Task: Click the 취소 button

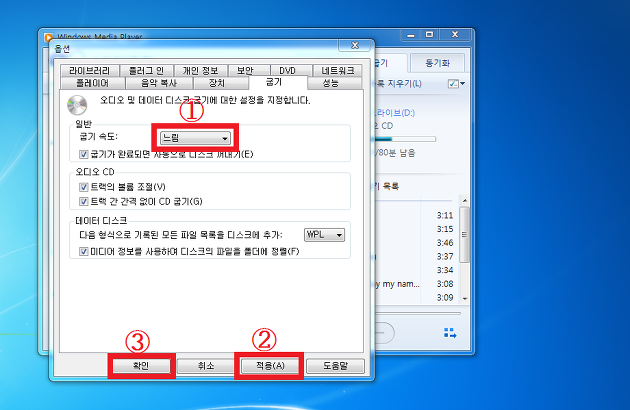Action: click(206, 366)
